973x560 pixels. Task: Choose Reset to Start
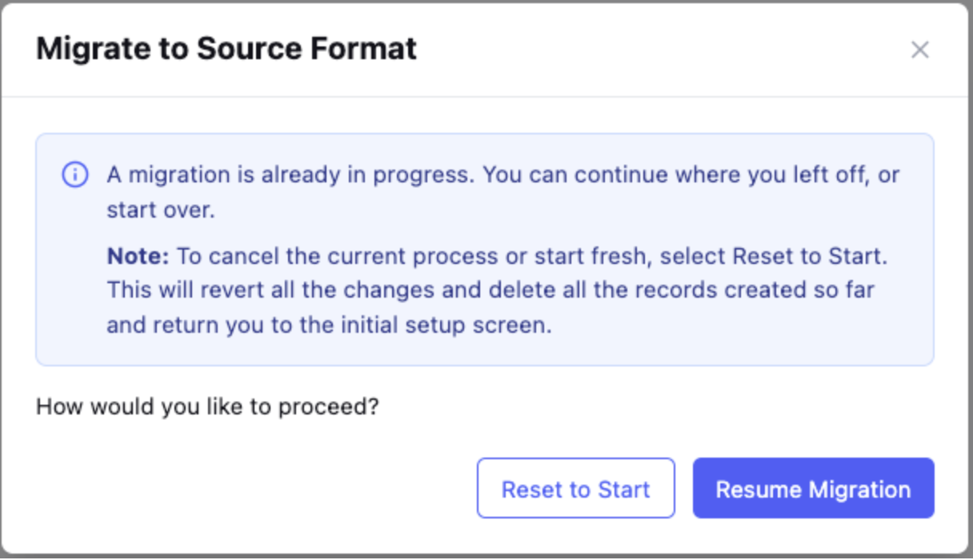(576, 488)
